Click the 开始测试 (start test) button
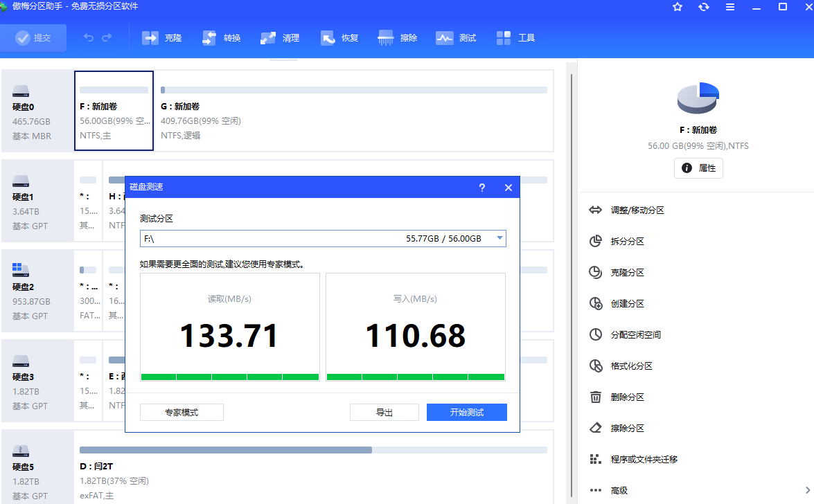814x504 pixels. [467, 413]
